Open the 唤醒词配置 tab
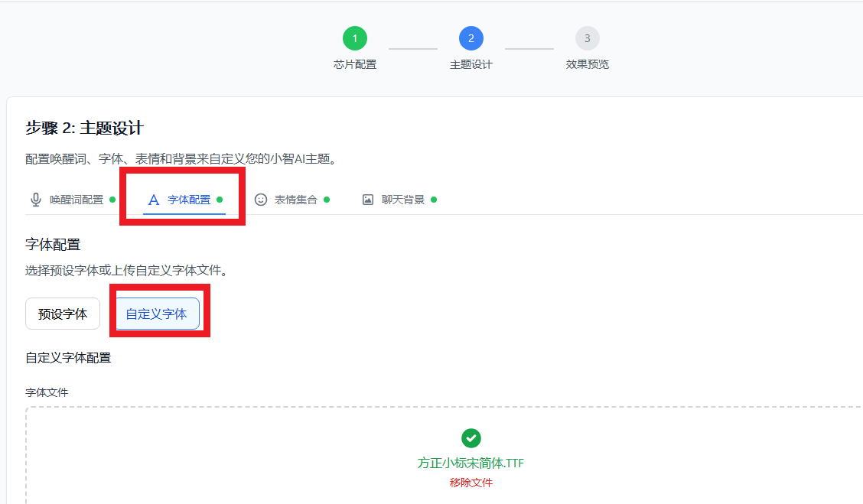 click(x=77, y=200)
